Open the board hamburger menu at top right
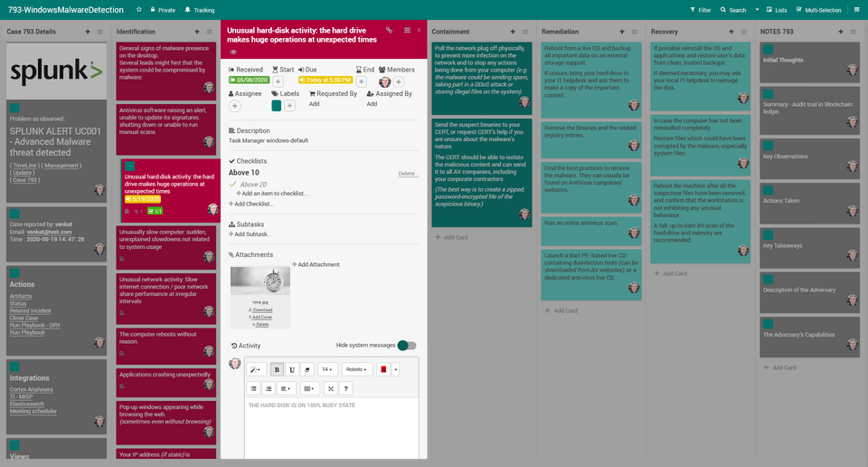The width and height of the screenshot is (868, 467). click(x=857, y=9)
